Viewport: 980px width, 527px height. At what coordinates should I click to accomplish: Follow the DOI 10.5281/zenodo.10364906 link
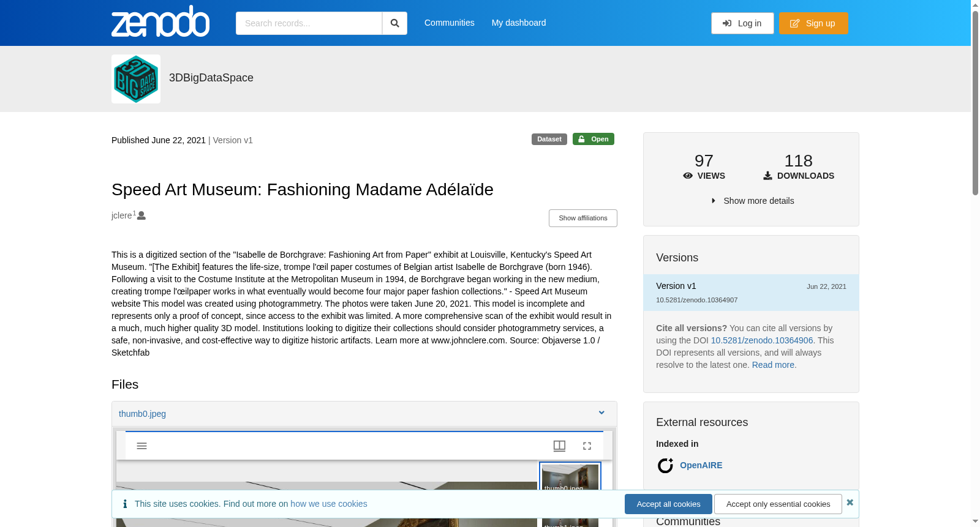click(x=762, y=340)
